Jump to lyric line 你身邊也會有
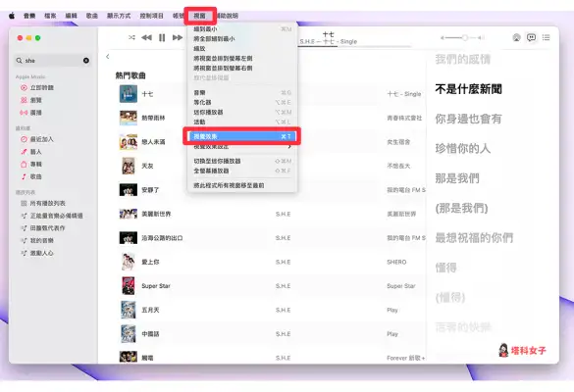 pos(468,119)
